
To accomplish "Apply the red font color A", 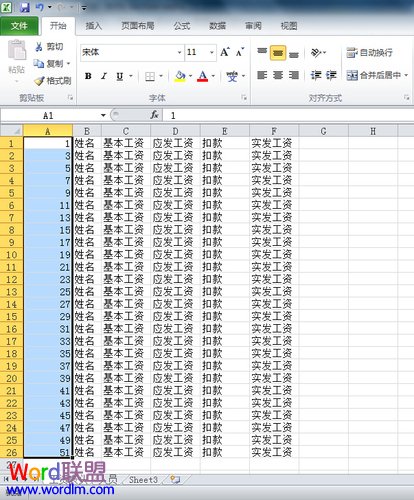I will [x=202, y=77].
